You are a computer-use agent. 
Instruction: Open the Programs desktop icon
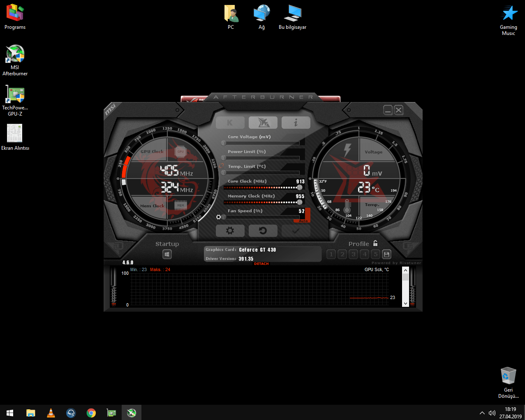15,17
